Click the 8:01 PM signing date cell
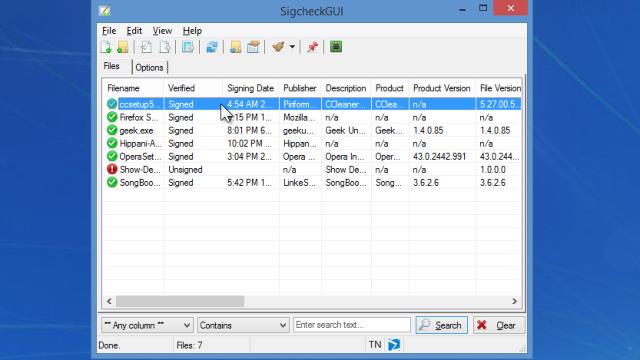Screen dimensions: 640x360 [x=249, y=131]
